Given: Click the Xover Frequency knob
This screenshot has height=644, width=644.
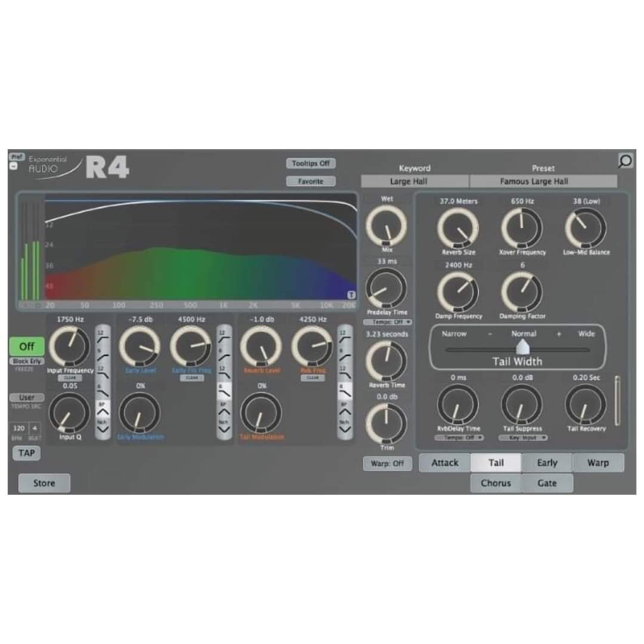Looking at the screenshot, I should click(522, 228).
